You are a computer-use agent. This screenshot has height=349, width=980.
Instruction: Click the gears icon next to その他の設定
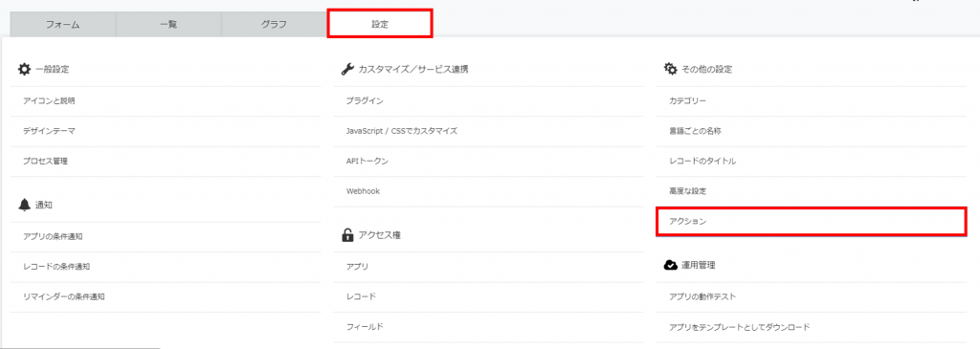tap(670, 69)
